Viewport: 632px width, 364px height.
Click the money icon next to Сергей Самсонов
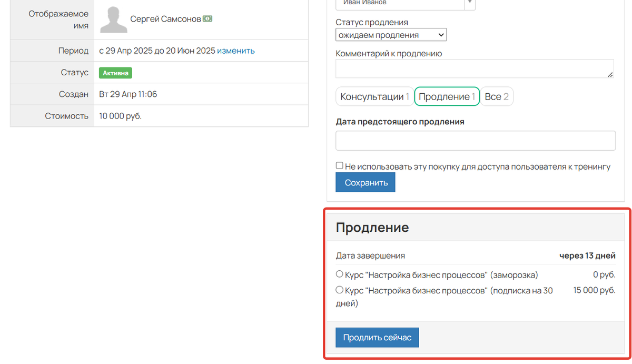[208, 19]
